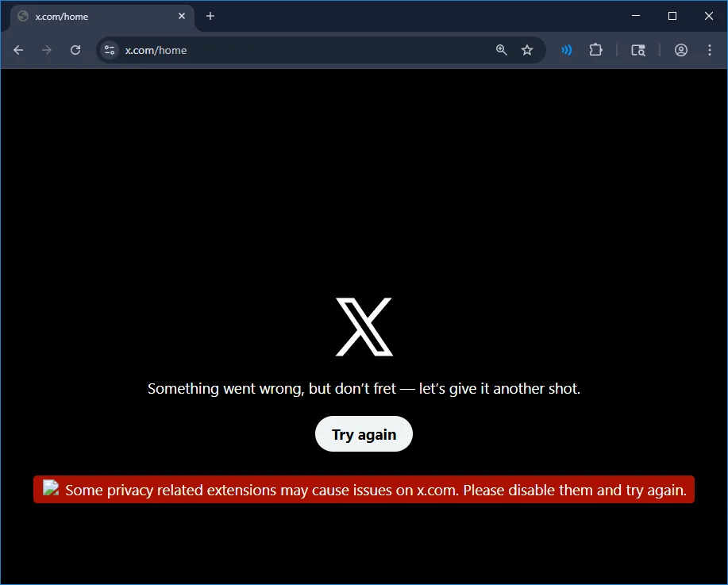Click the X logo on the error page
This screenshot has width=728, height=585.
[364, 326]
